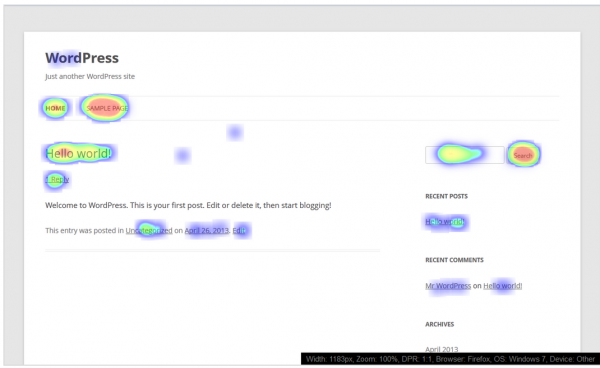Click the Edit link under the post
This screenshot has width=600, height=368.
click(x=239, y=230)
